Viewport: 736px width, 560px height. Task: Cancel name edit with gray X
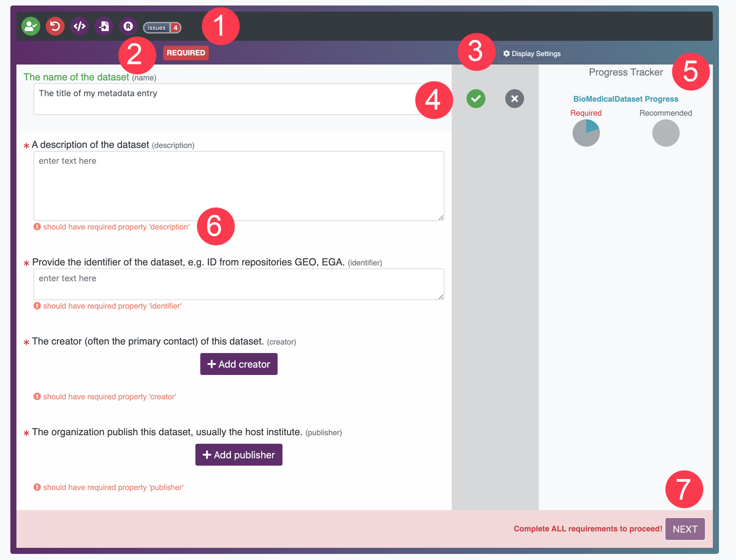[514, 99]
